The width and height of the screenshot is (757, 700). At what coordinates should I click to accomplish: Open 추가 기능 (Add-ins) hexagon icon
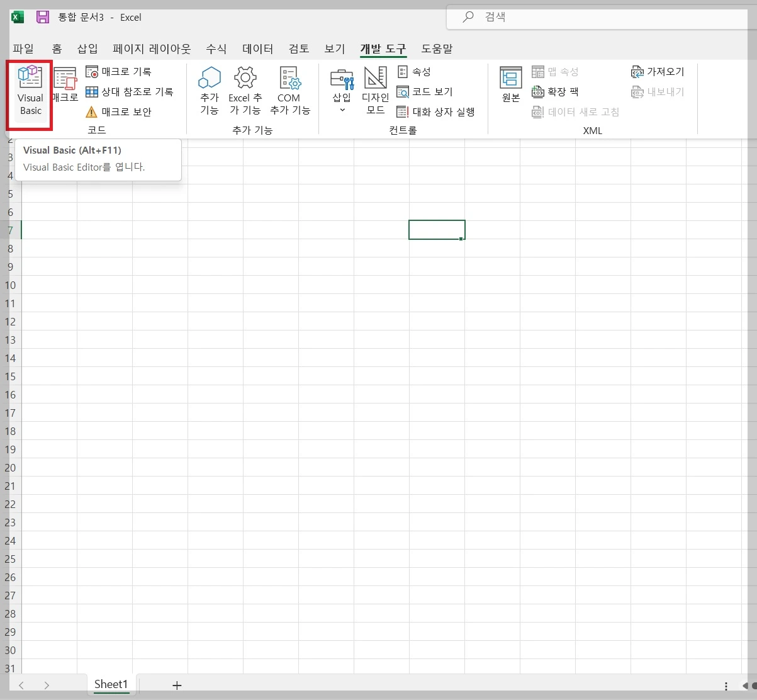[210, 91]
